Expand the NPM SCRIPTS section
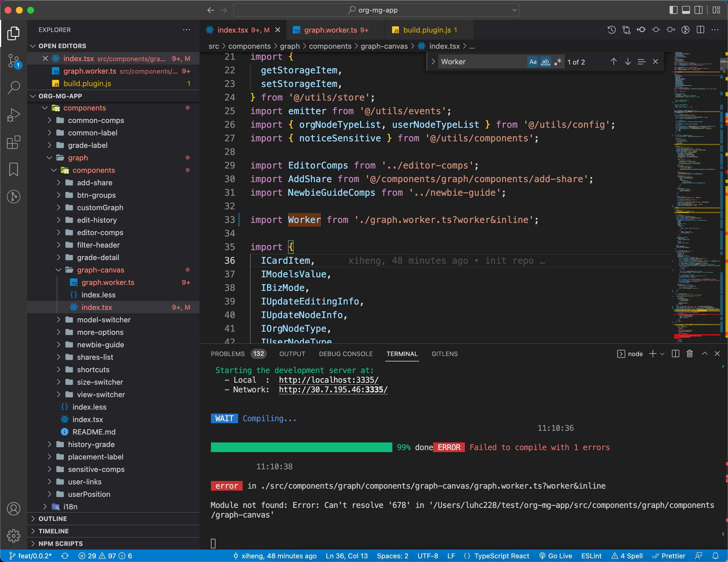This screenshot has width=728, height=562. (x=113, y=544)
